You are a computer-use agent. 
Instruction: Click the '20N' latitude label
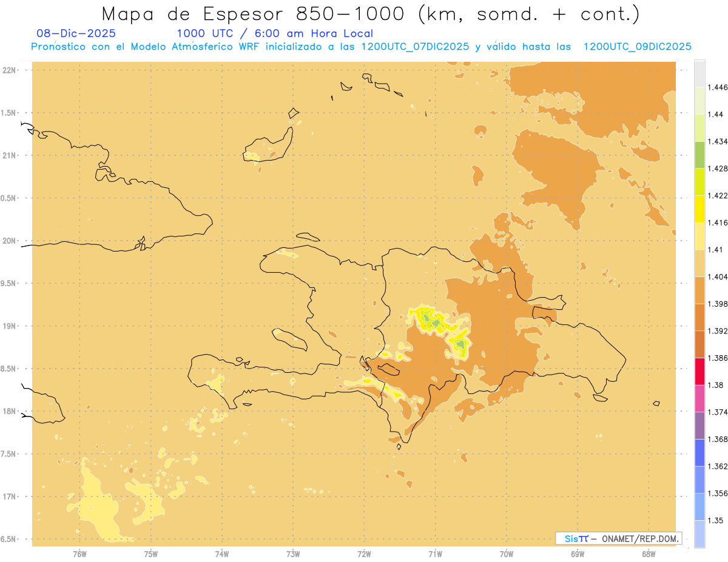coord(8,241)
